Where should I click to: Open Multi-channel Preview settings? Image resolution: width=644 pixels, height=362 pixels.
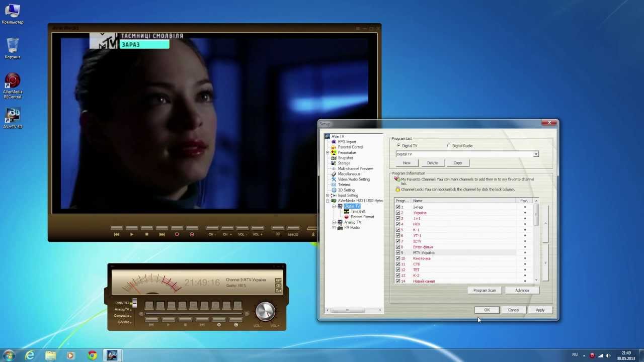pyautogui.click(x=355, y=168)
